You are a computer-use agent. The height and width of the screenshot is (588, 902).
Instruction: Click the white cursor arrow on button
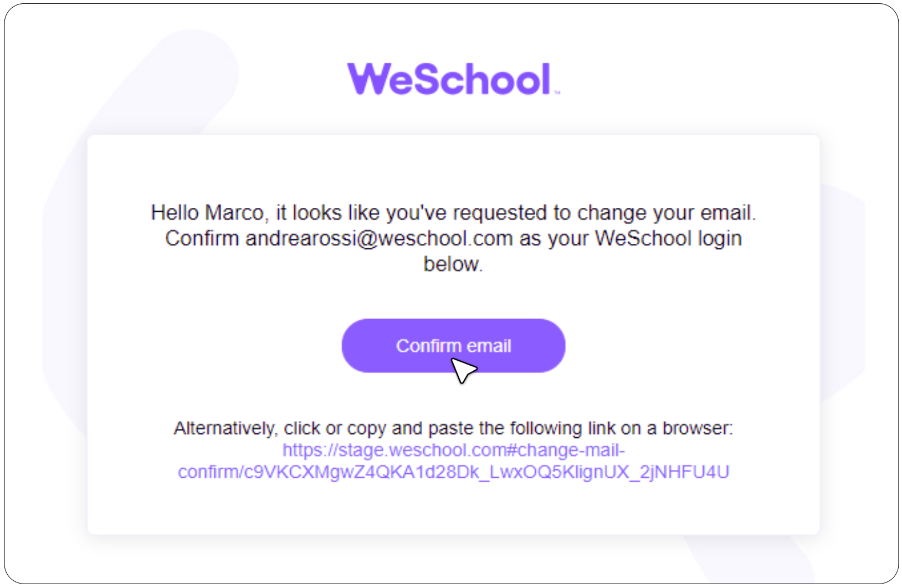point(463,370)
